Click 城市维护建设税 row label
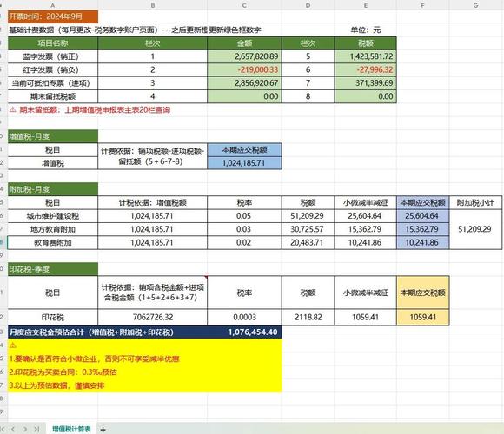 53,216
